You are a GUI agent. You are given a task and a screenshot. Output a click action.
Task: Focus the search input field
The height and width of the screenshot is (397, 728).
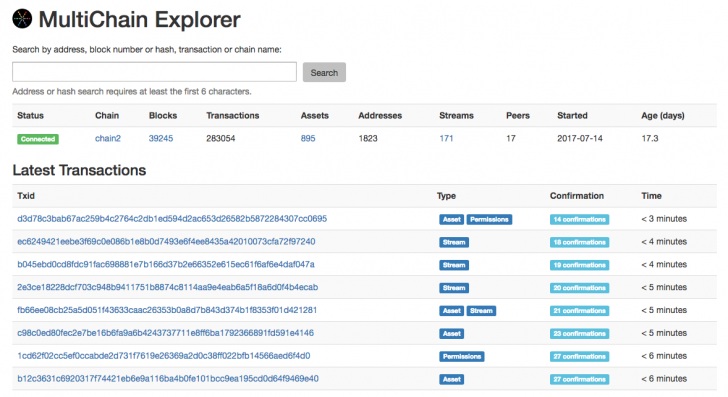point(154,72)
